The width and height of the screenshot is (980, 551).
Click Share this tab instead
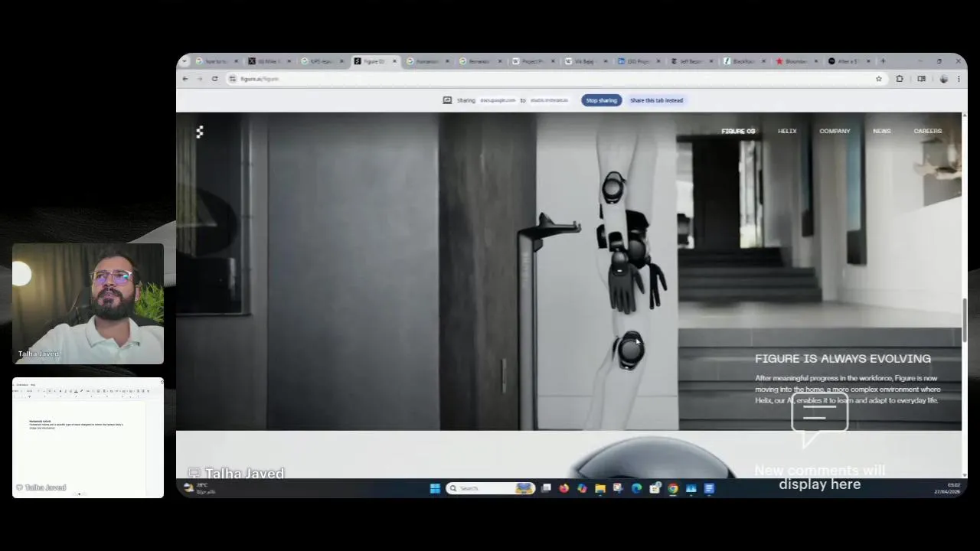point(656,100)
